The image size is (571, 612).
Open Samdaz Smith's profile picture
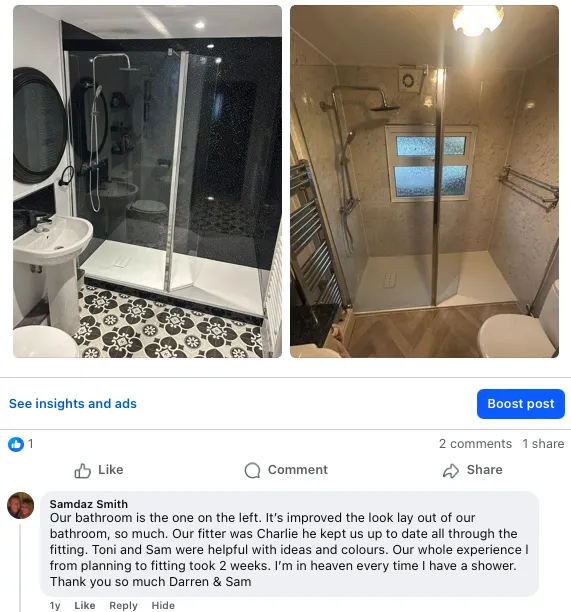pyautogui.click(x=21, y=505)
